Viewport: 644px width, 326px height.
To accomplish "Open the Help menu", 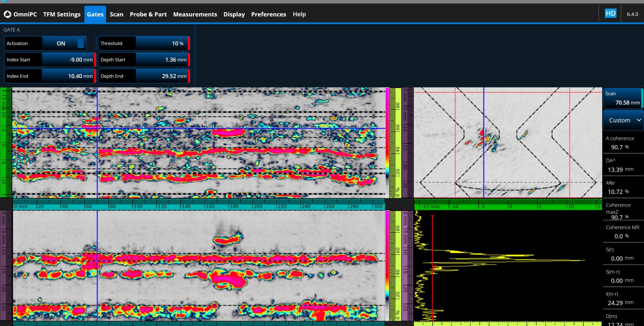I will tap(299, 14).
